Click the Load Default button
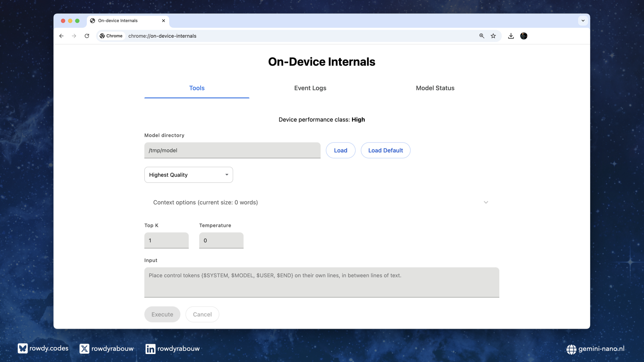Screen dimensions: 644x362 point(385,150)
